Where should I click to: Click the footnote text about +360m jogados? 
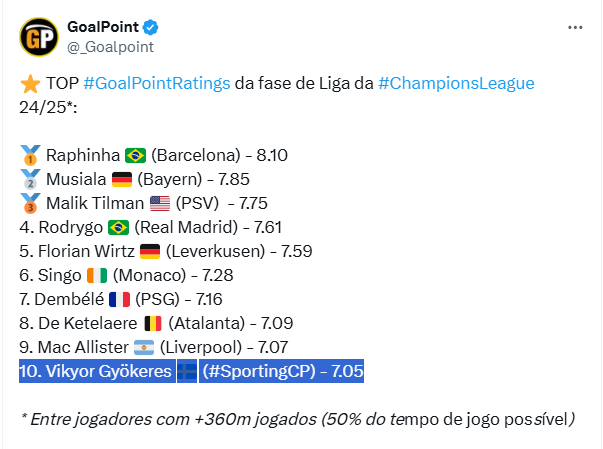pyautogui.click(x=297, y=419)
